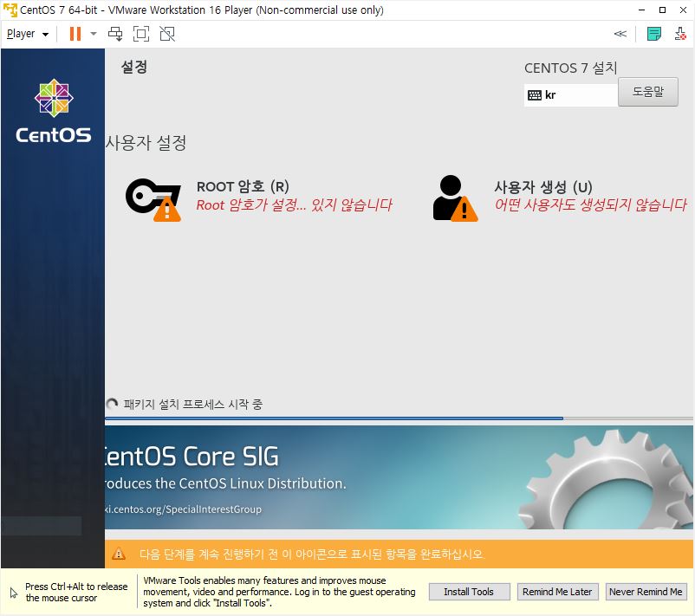Image resolution: width=695 pixels, height=616 pixels.
Task: Click the red text '어떤 사용자도 생성되지 않습니다'
Action: point(591,204)
